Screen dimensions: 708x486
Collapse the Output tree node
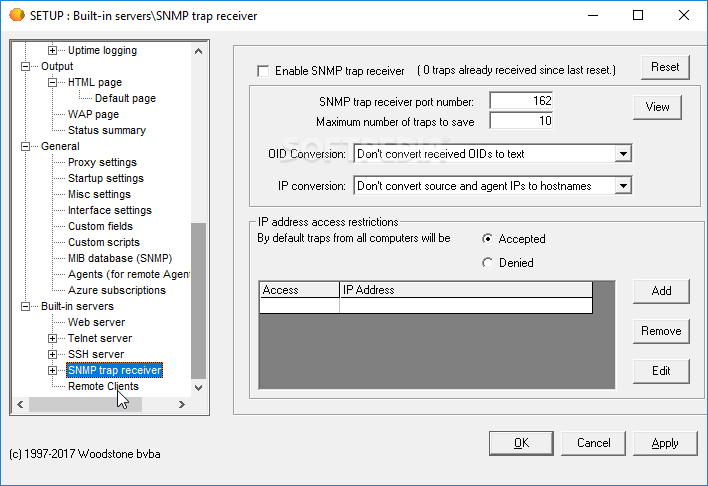pyautogui.click(x=26, y=66)
